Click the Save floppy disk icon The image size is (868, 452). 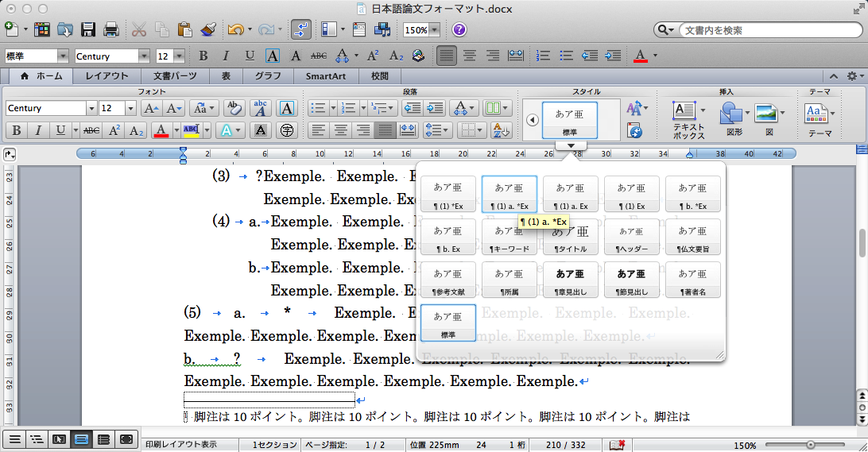[88, 29]
